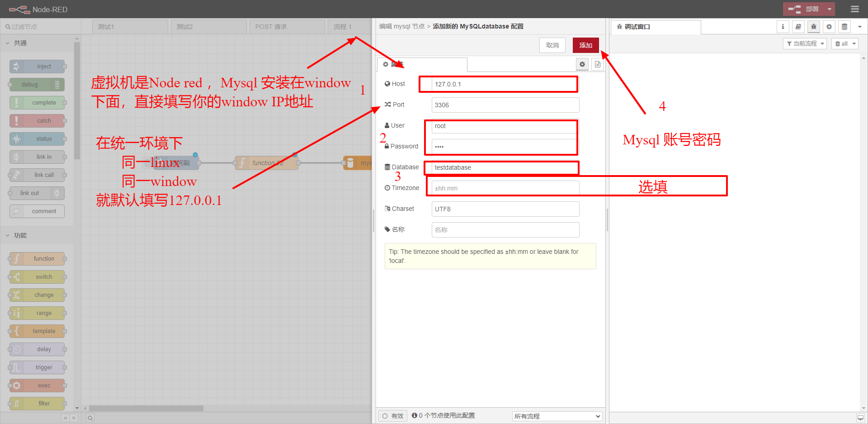Click 添加 to add MySQL config
The image size is (868, 424).
coord(586,45)
